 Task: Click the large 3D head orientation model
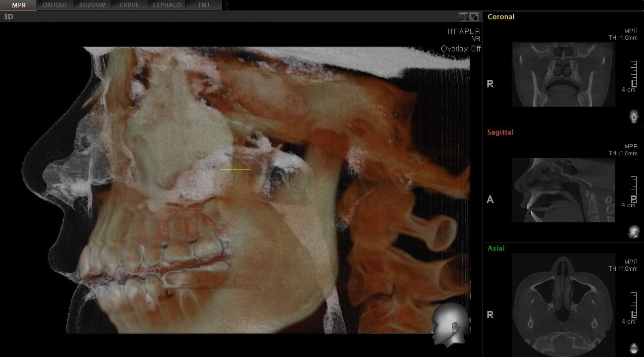click(x=449, y=325)
